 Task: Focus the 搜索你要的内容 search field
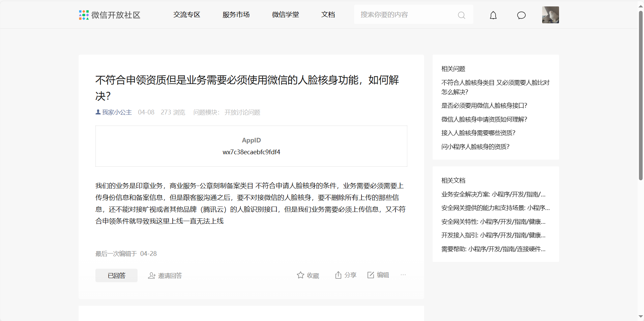pos(414,15)
